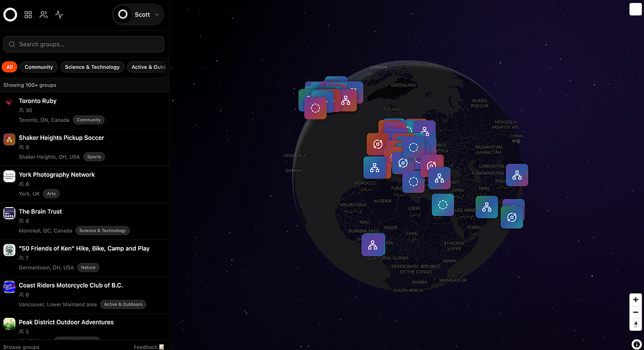The image size is (644, 350).
Task: Select the red-orange target marker over Western Europe
Action: coord(378,144)
